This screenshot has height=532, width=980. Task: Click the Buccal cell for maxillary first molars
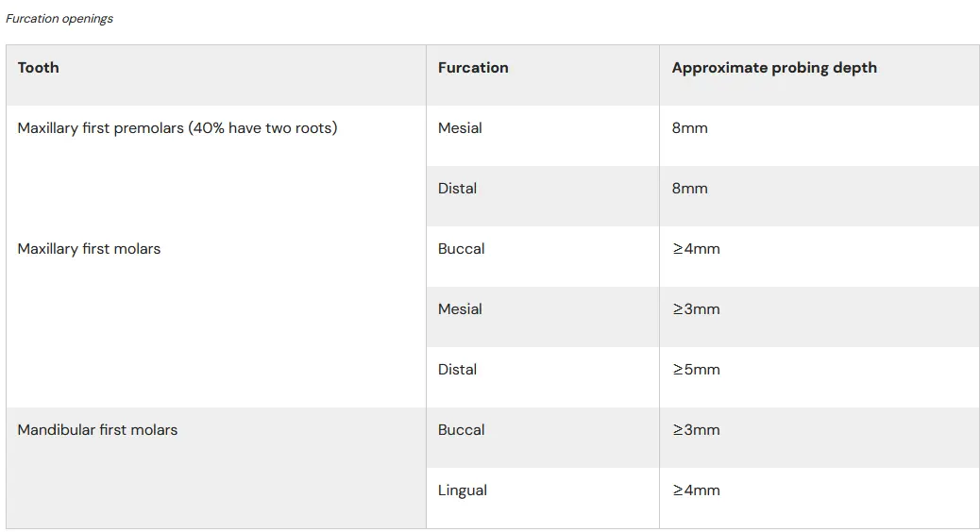[543, 257]
